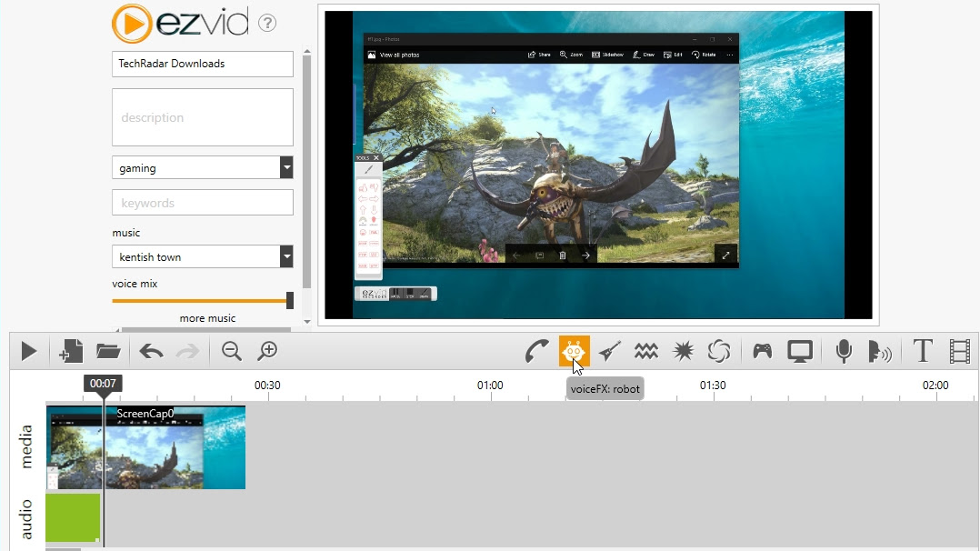This screenshot has height=551, width=980.
Task: Select the green audio clip
Action: pos(73,518)
